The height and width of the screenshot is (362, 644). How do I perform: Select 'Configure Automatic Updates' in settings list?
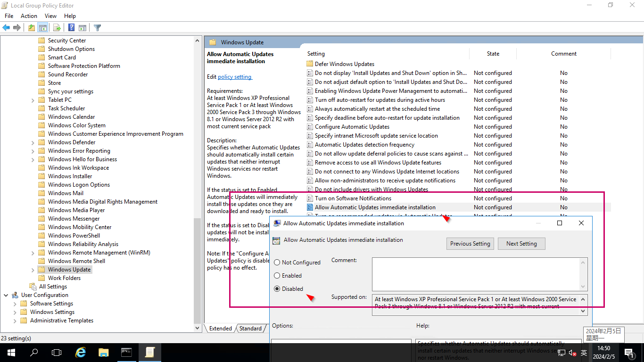[x=352, y=127]
